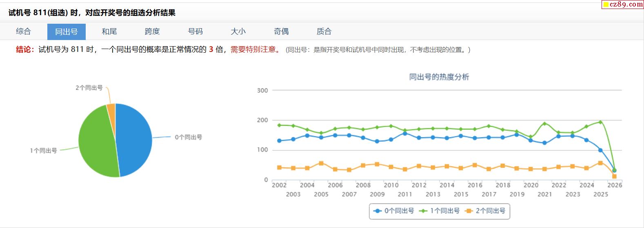The height and width of the screenshot is (228, 644).
Task: Select the 同出号 tab
Action: click(66, 31)
